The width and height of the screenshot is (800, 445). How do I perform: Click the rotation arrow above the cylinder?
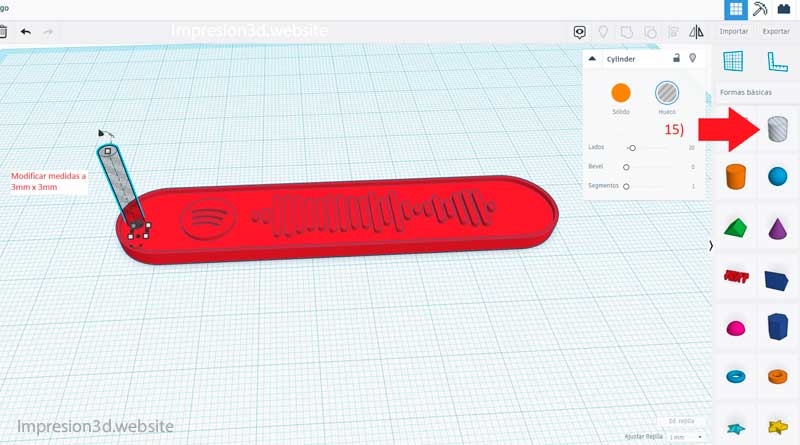pyautogui.click(x=106, y=134)
